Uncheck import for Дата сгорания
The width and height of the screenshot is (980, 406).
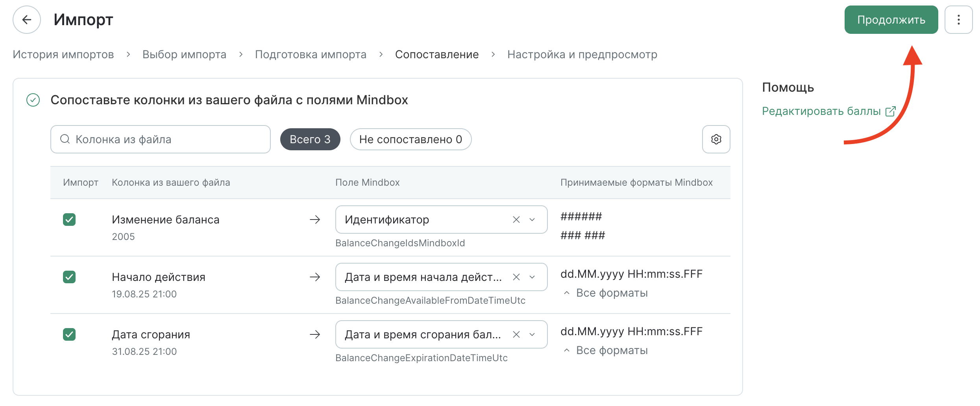(x=69, y=334)
